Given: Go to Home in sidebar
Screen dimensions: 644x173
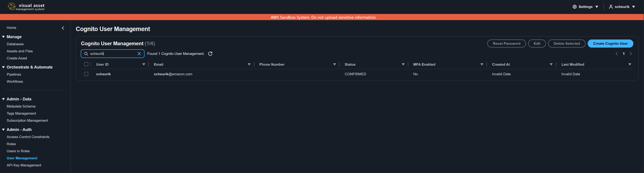Looking at the screenshot, I should pos(11,28).
